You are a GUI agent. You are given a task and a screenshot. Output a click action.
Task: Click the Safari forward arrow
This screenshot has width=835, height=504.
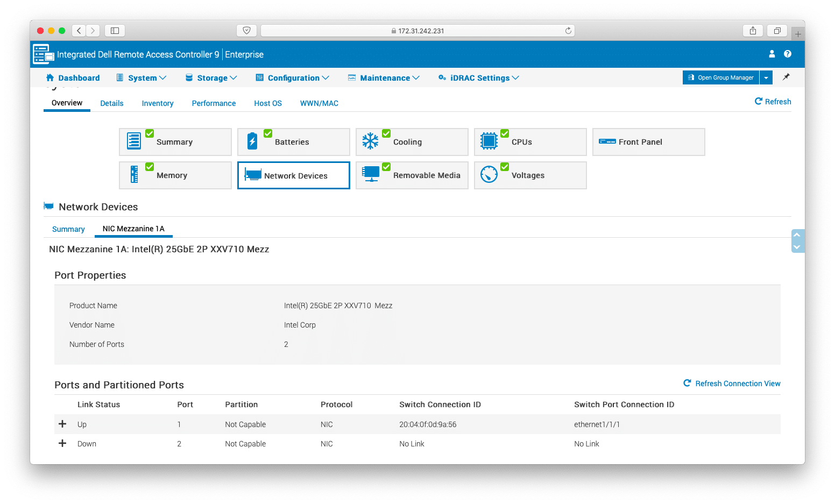coord(93,31)
